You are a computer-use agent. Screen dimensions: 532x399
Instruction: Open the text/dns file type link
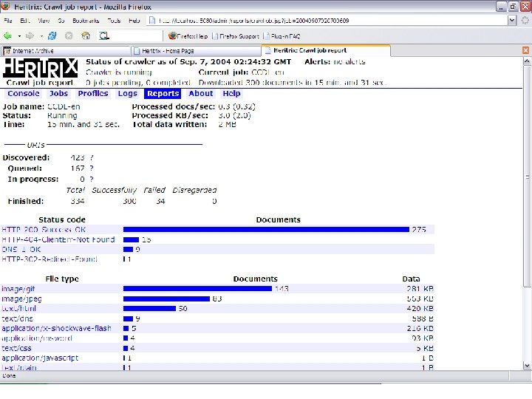pyautogui.click(x=17, y=318)
